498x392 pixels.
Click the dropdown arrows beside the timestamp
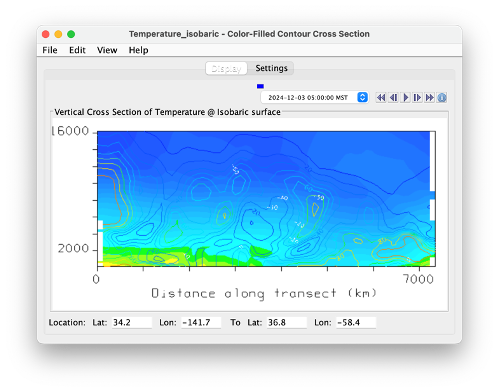(x=362, y=97)
